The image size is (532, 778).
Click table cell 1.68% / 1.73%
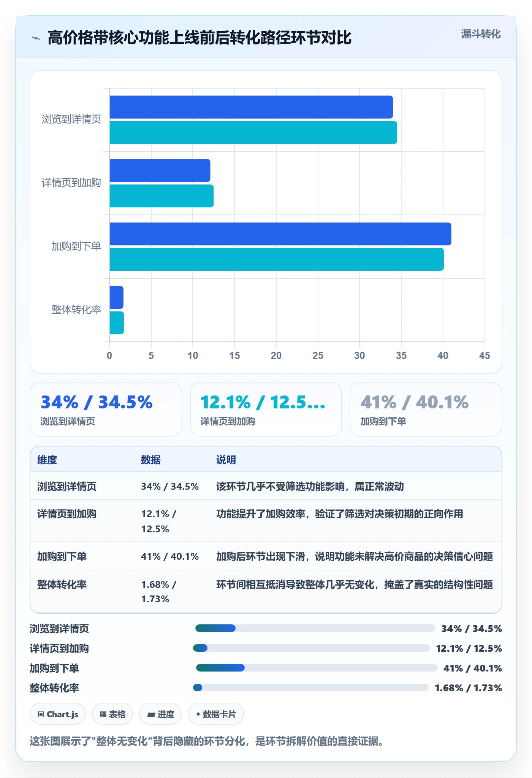click(159, 592)
